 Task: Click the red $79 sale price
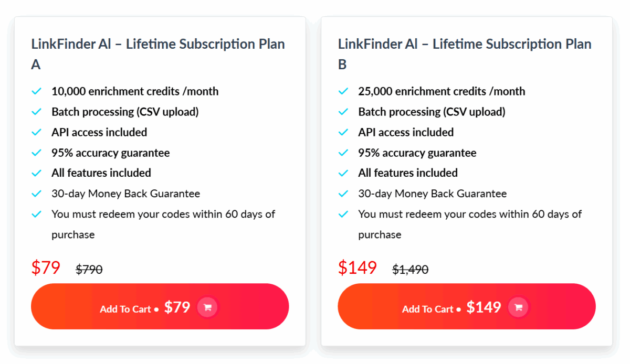point(46,267)
